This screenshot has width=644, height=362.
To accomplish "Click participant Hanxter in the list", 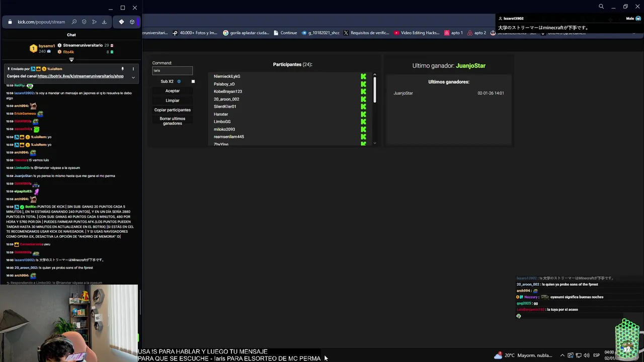I will tap(221, 114).
